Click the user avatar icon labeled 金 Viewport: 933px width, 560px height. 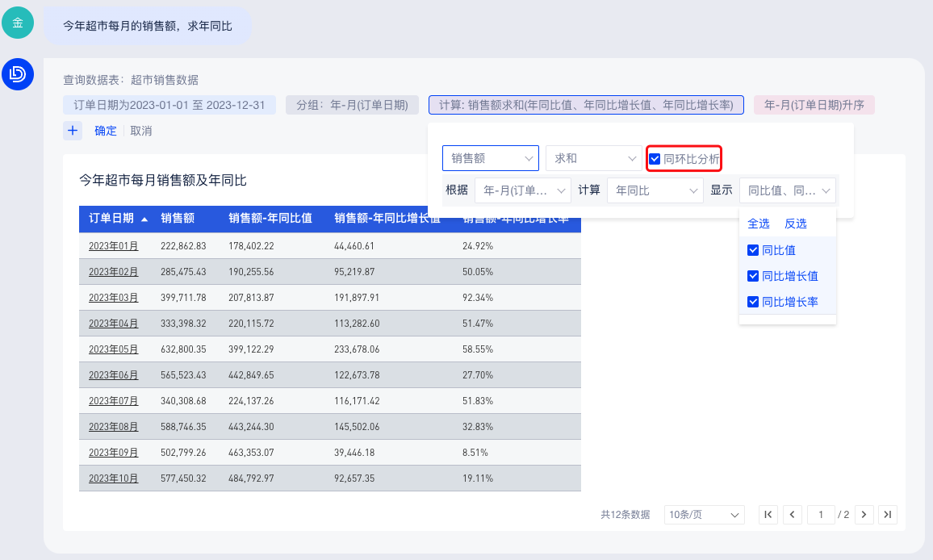(x=18, y=23)
